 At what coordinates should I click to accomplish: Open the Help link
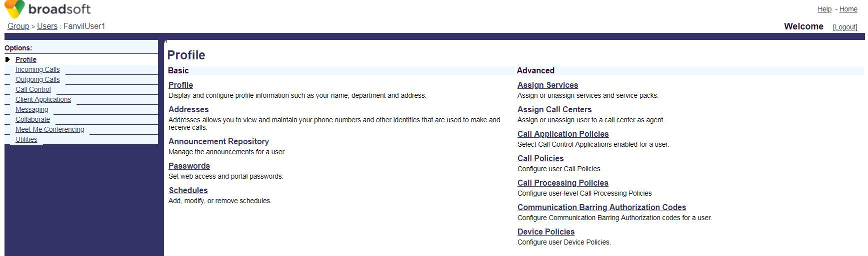click(x=824, y=9)
